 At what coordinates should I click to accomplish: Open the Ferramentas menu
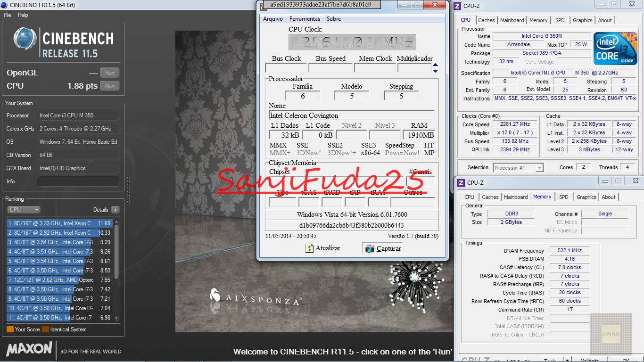305,19
